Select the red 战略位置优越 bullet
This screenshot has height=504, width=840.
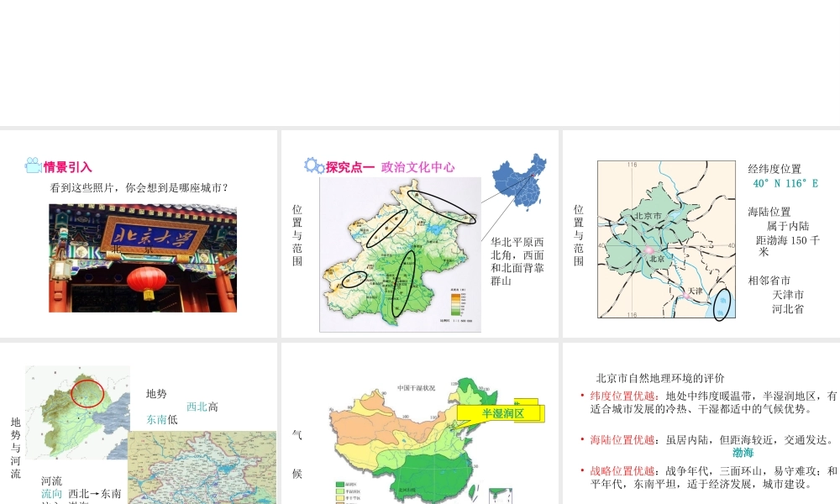click(x=622, y=471)
